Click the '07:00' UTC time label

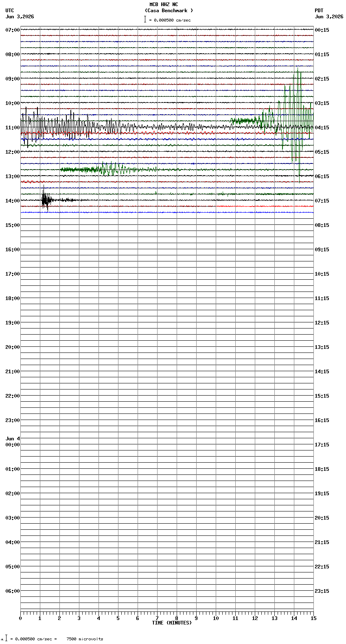pos(13,30)
